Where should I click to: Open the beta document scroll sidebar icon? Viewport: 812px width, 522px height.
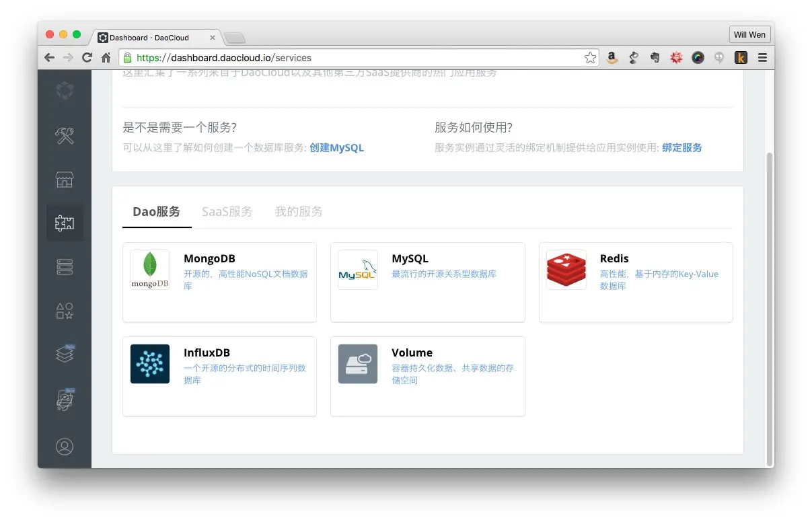[x=65, y=400]
